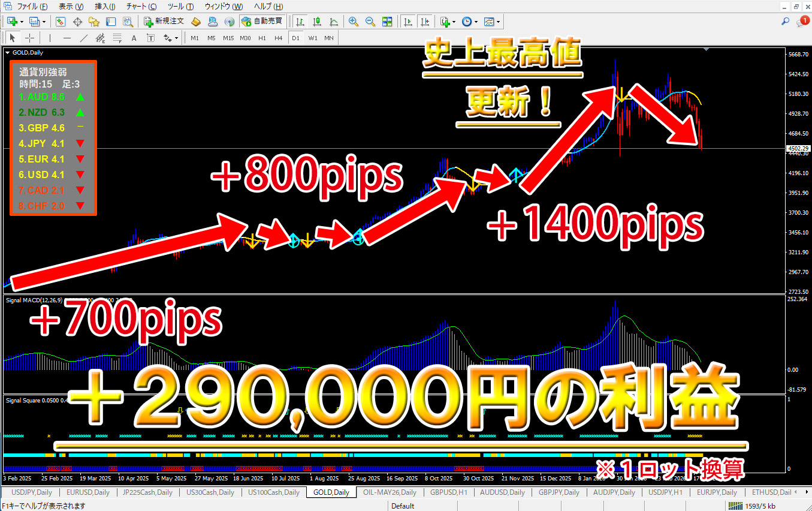
Task: Open the tile windows grid icon
Action: pos(387,22)
